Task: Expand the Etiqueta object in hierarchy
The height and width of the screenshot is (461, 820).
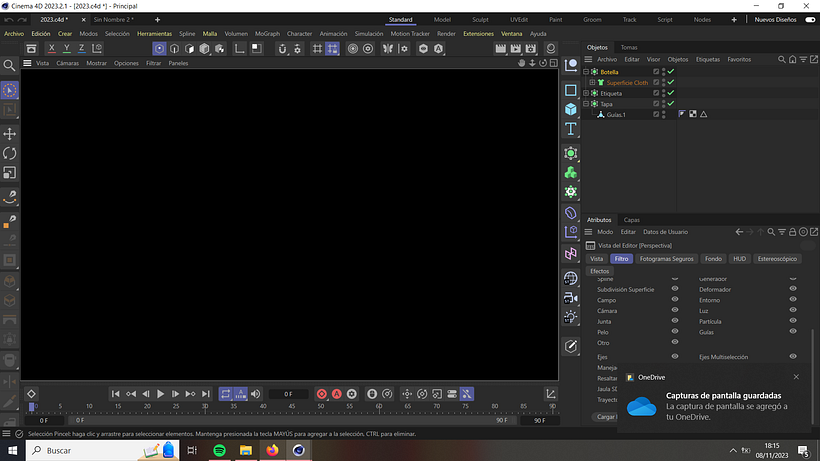Action: [x=587, y=93]
